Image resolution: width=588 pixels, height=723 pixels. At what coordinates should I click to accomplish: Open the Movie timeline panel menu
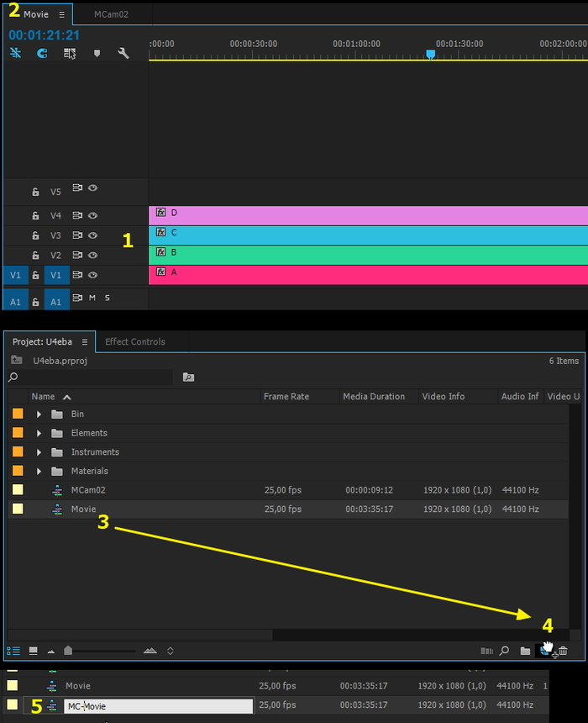[61, 15]
